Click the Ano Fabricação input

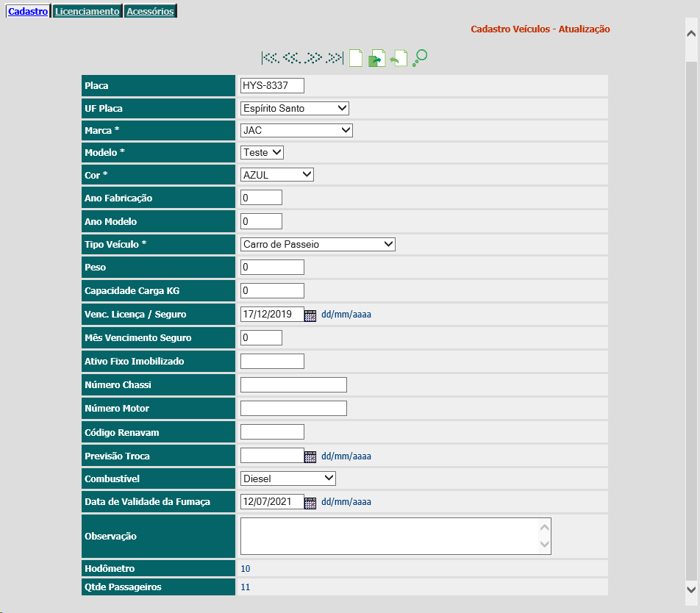coord(261,198)
